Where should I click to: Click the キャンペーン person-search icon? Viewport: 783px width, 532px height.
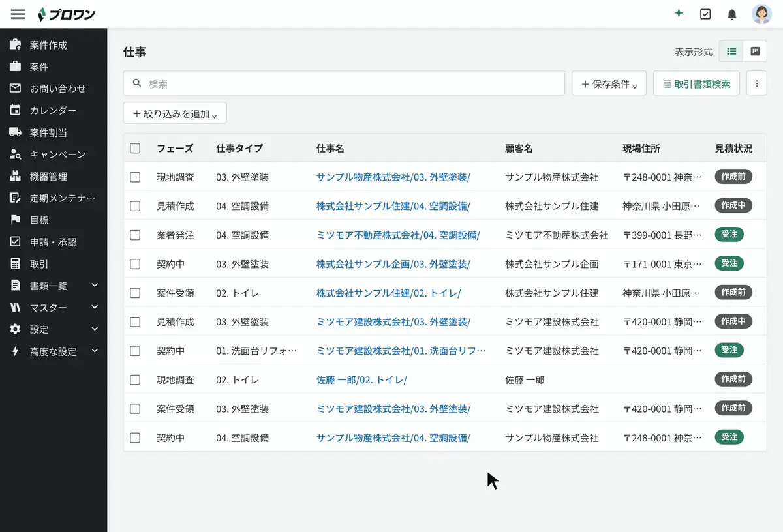click(x=15, y=155)
